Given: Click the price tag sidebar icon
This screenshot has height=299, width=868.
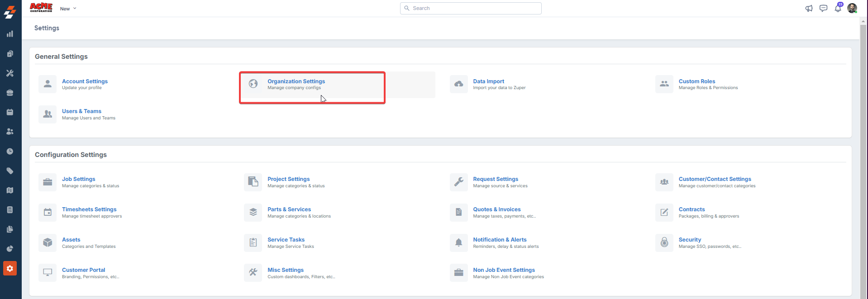Looking at the screenshot, I should [x=10, y=171].
